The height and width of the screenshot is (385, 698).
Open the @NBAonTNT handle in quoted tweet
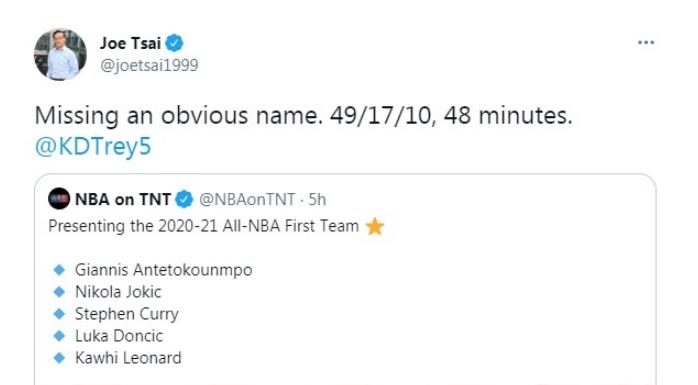click(x=247, y=199)
